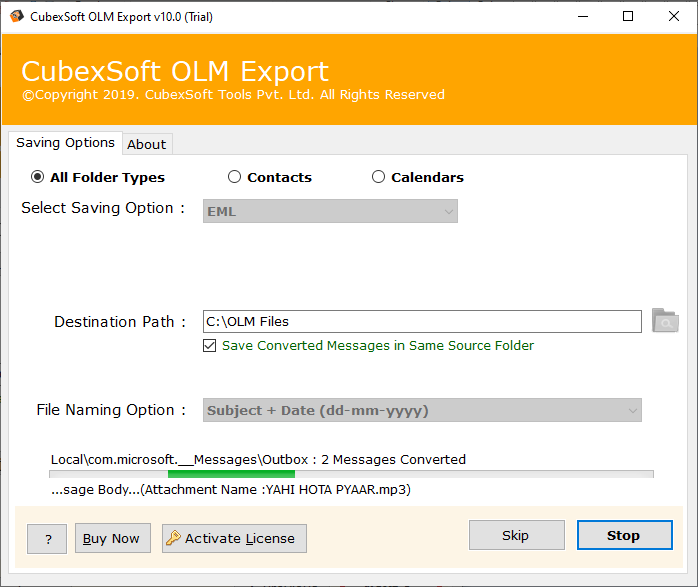Click the Buy Now button
698x587 pixels.
(113, 538)
